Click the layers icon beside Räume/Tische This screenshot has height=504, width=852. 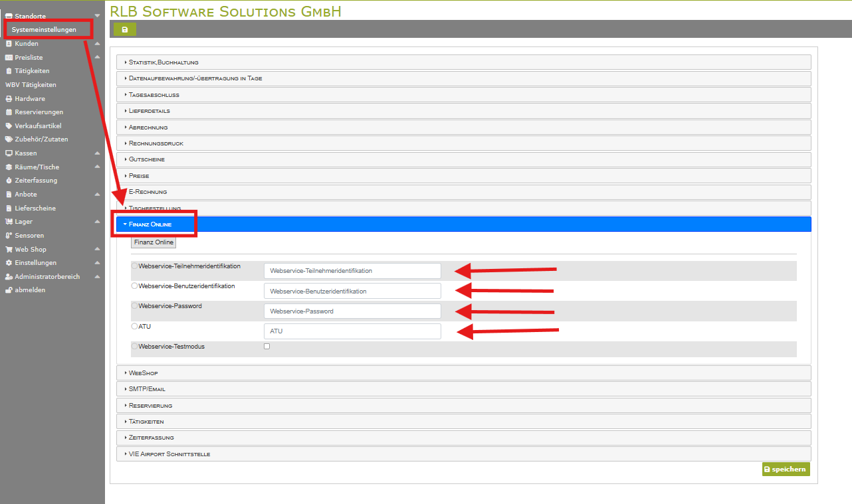(x=9, y=167)
